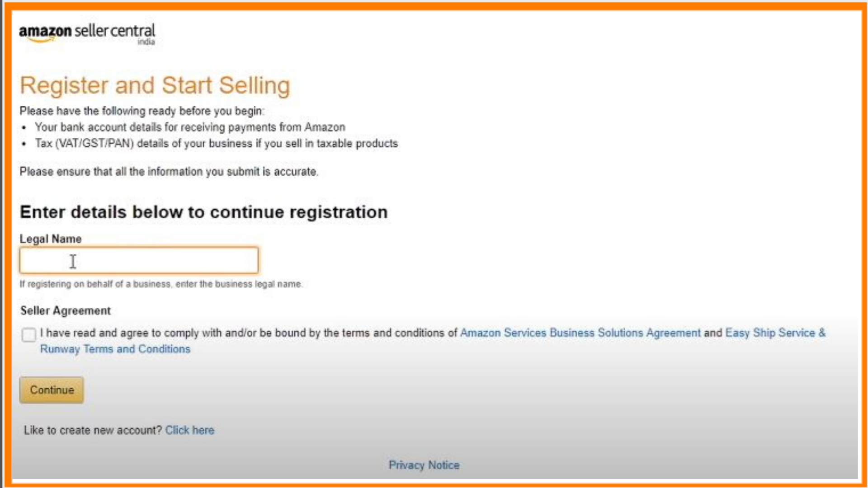Open the Easy Ship Service terms link
868x488 pixels.
(x=775, y=333)
